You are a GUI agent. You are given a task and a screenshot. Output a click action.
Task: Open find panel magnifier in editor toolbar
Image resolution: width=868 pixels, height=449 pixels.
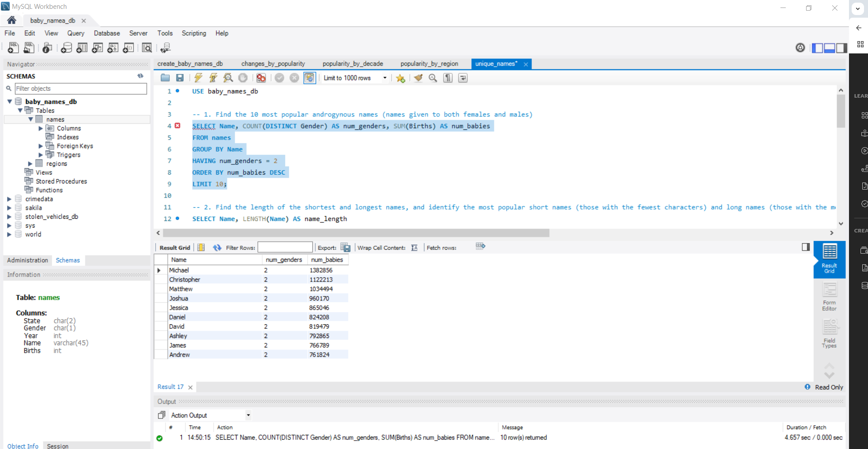433,78
